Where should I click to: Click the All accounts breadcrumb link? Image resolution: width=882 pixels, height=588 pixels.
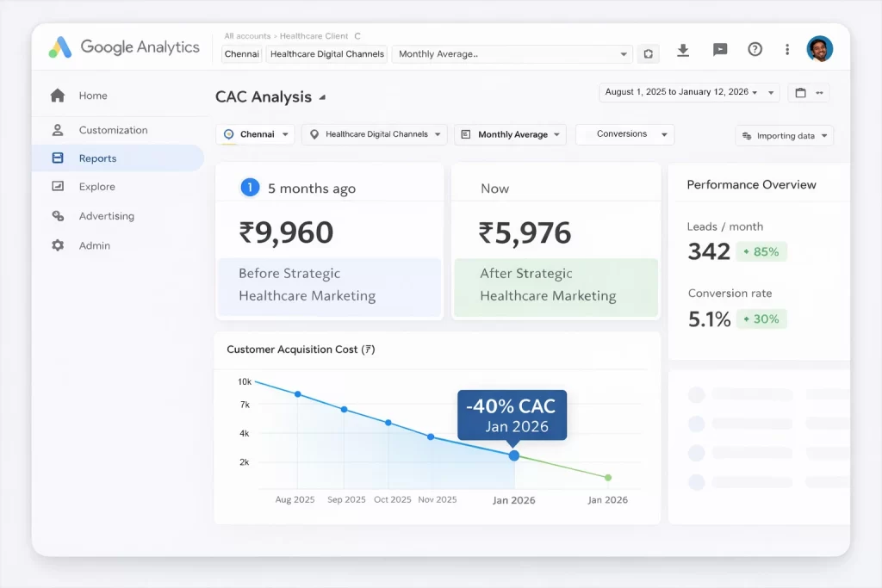(246, 36)
